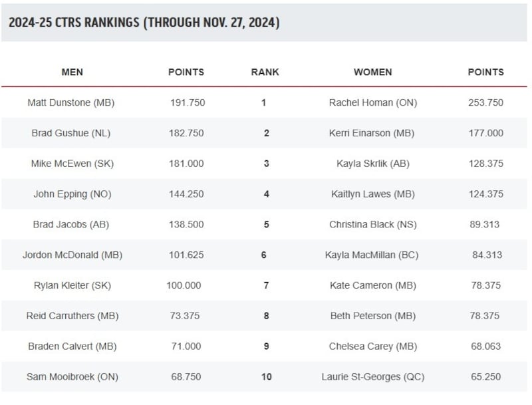Select Chelsea Carey (MB) entry
Screen dimensions: 532x405
[373, 346]
